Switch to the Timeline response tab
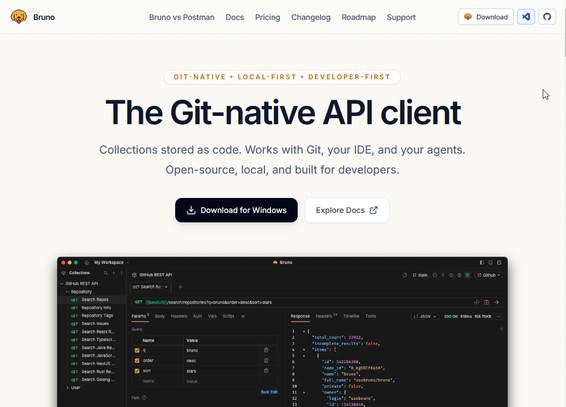 (351, 316)
